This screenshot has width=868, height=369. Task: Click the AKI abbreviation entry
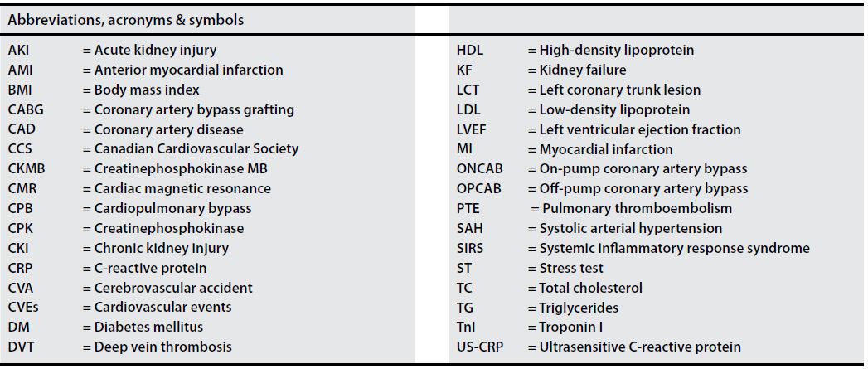pyautogui.click(x=19, y=51)
